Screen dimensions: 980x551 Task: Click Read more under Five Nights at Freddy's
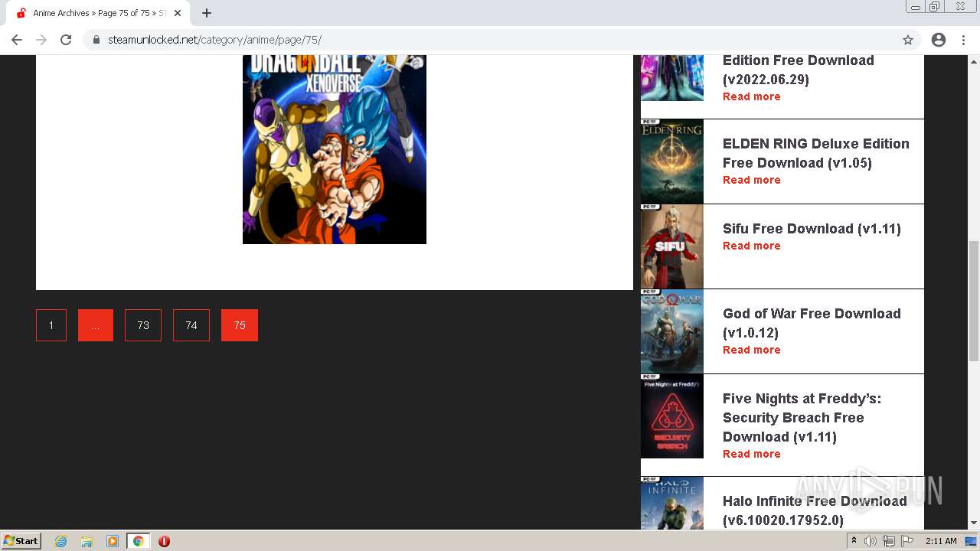752,454
